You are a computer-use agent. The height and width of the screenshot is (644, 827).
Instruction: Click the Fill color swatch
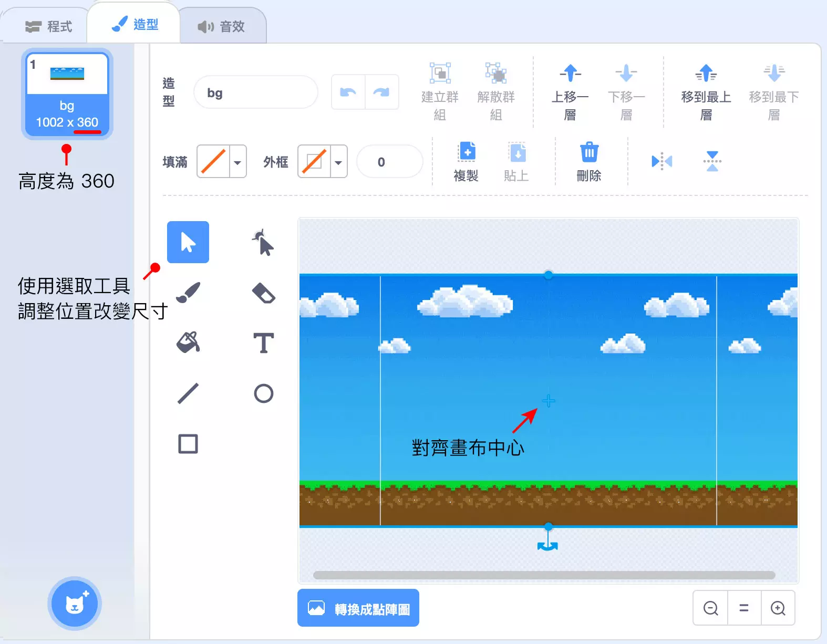tap(213, 162)
